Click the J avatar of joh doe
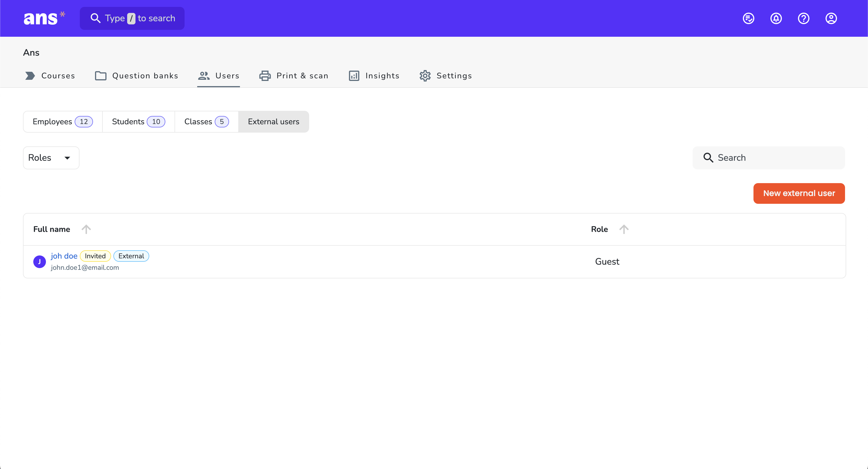Image resolution: width=868 pixels, height=469 pixels. 39,262
